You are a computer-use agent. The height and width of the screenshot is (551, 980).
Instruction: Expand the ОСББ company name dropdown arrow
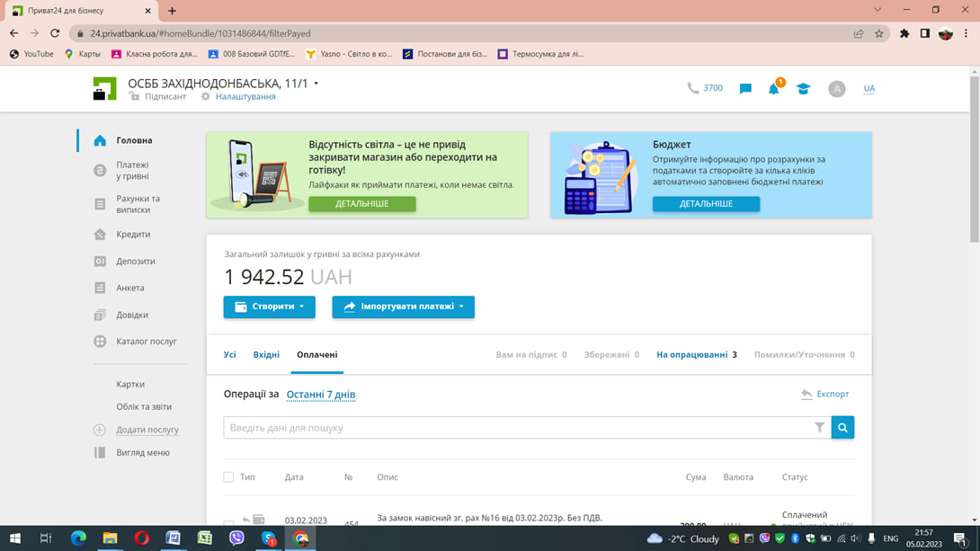(x=316, y=83)
